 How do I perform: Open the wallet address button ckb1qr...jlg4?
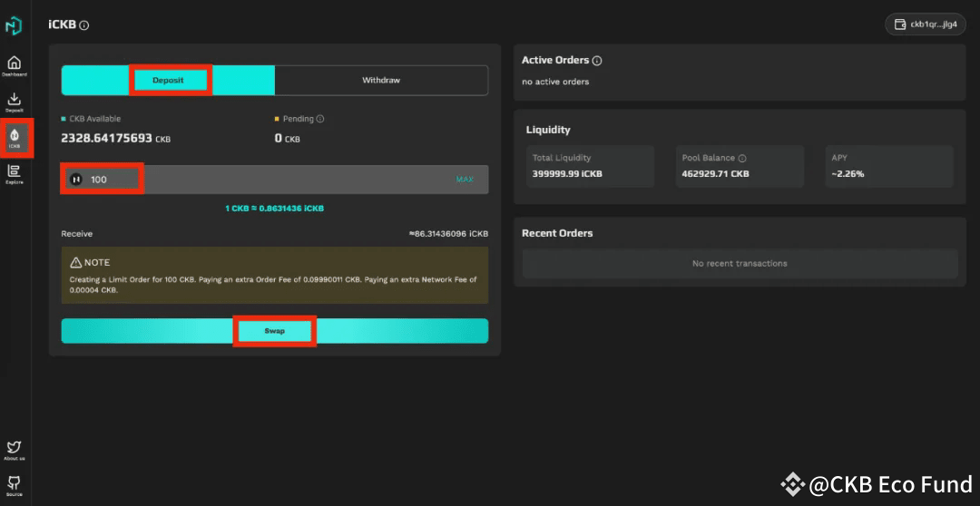click(925, 24)
